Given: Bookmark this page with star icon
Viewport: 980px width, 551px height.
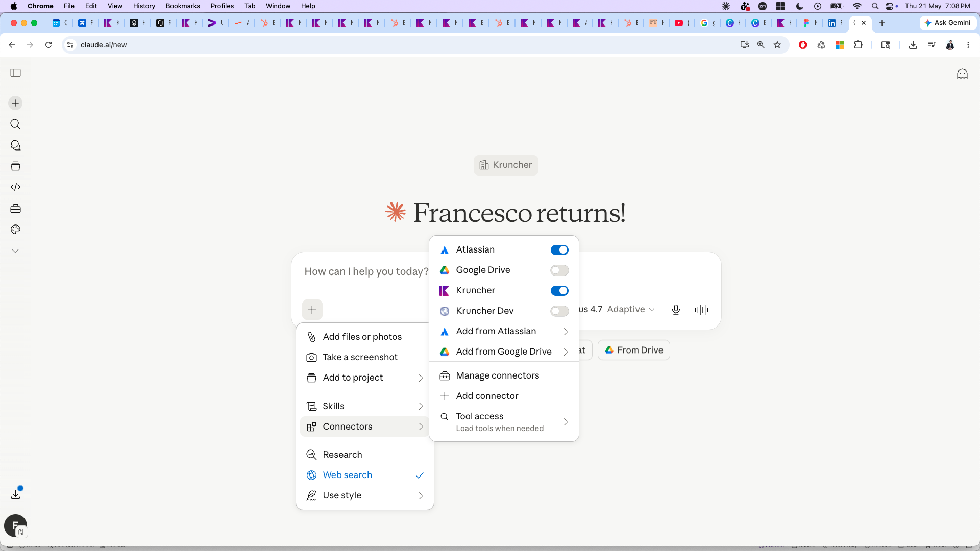Looking at the screenshot, I should click(777, 45).
